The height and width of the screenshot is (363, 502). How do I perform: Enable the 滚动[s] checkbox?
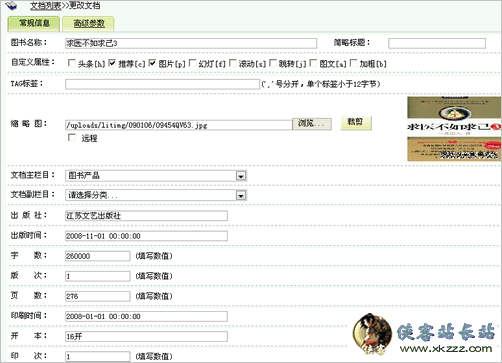[x=233, y=63]
